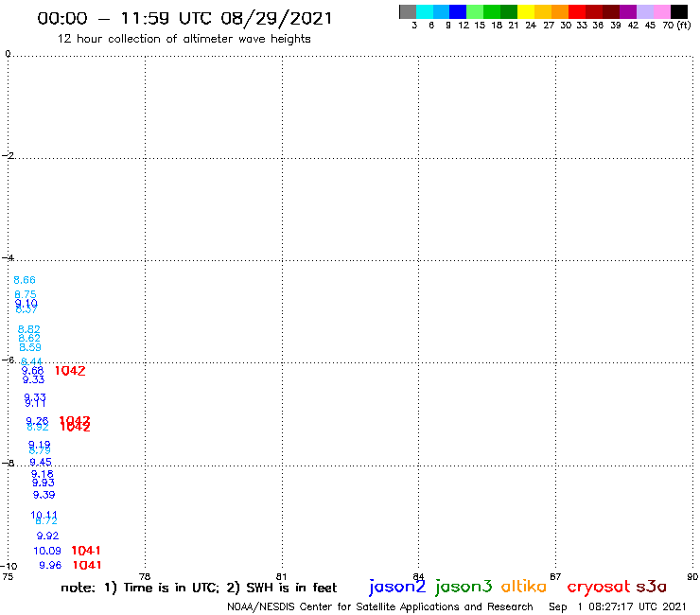Select the black swatch at the color bar end
The image size is (700, 615).
pyautogui.click(x=679, y=11)
